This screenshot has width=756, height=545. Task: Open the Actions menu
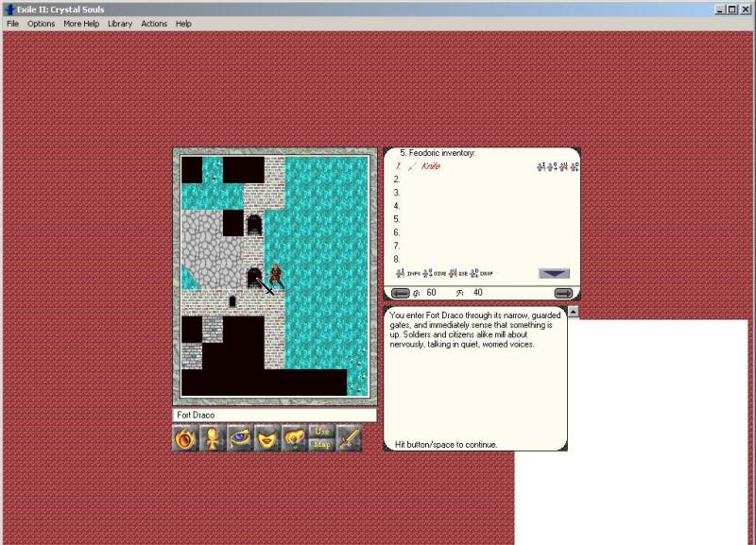pyautogui.click(x=154, y=24)
